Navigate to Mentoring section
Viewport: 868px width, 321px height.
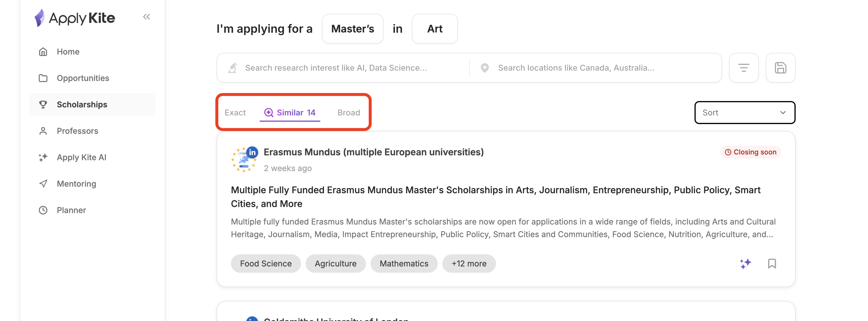pyautogui.click(x=76, y=183)
